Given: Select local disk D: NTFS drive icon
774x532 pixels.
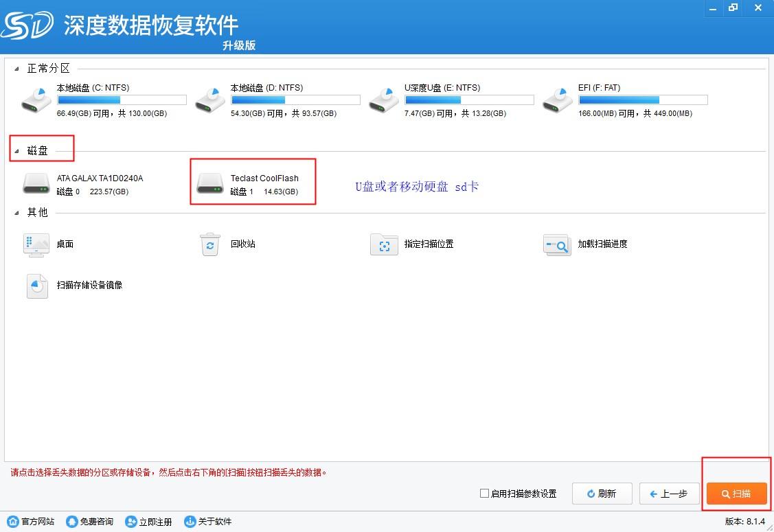Looking at the screenshot, I should coord(211,100).
